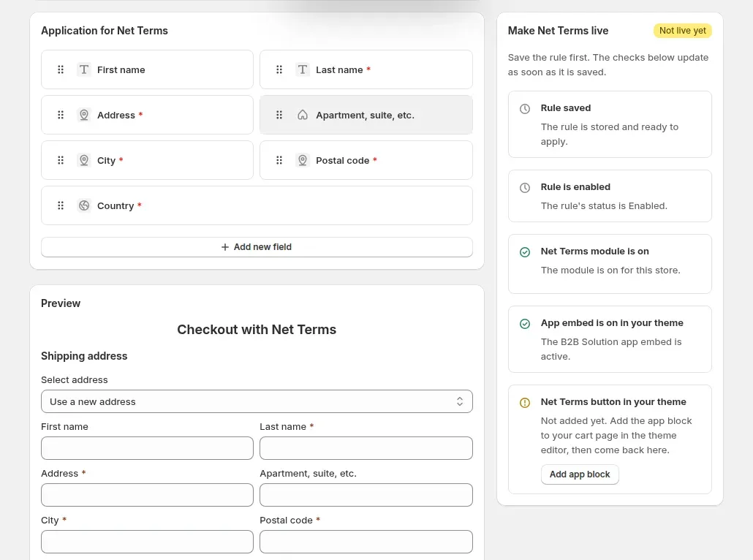Screen dimensions: 753x560
Task: Click the Preview section heading
Action: 61,303
